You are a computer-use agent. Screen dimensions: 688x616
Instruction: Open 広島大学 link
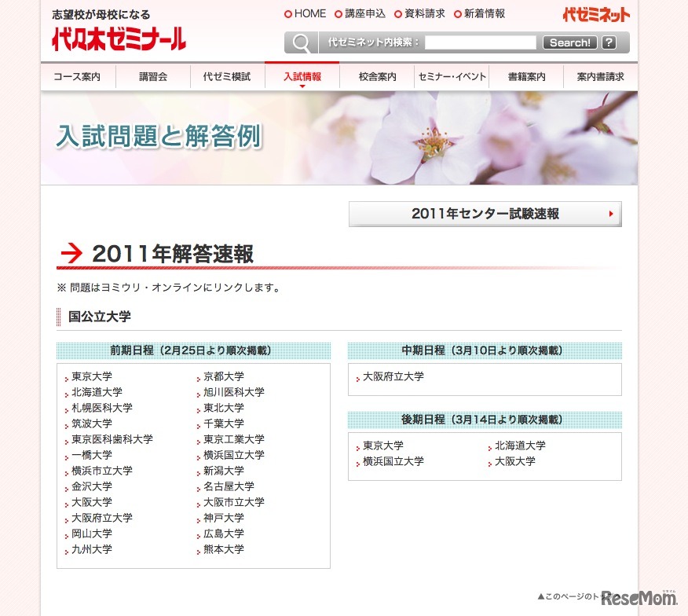click(x=224, y=533)
